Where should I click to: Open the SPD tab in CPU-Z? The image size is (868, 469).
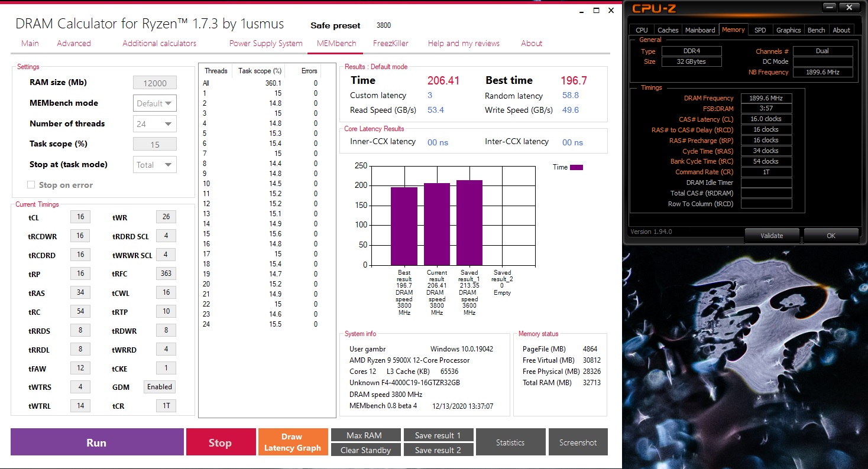click(x=760, y=30)
